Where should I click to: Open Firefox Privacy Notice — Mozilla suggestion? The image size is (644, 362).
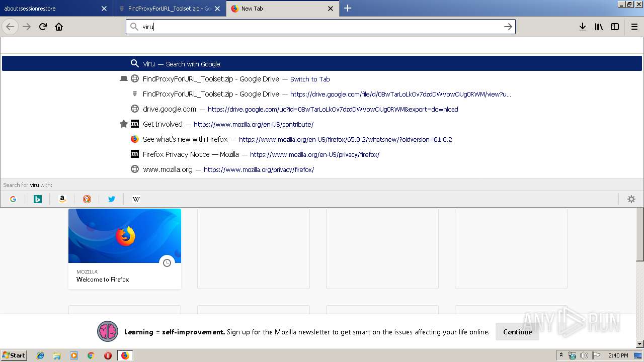322,154
